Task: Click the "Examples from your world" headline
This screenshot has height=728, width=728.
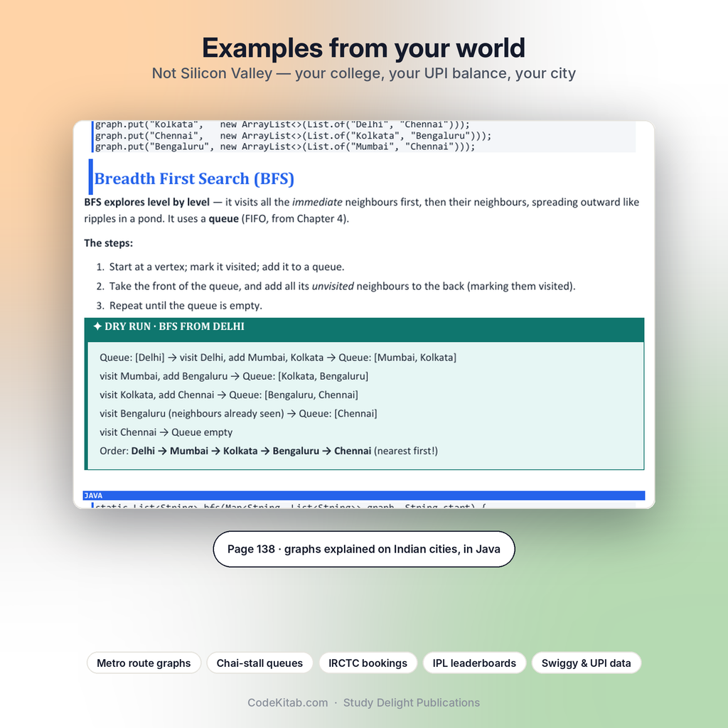Action: click(364, 48)
